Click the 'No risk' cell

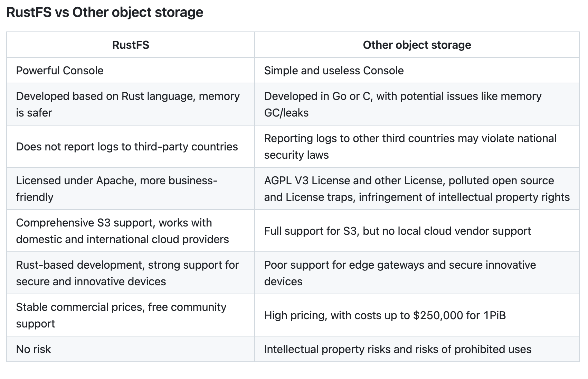pos(131,349)
